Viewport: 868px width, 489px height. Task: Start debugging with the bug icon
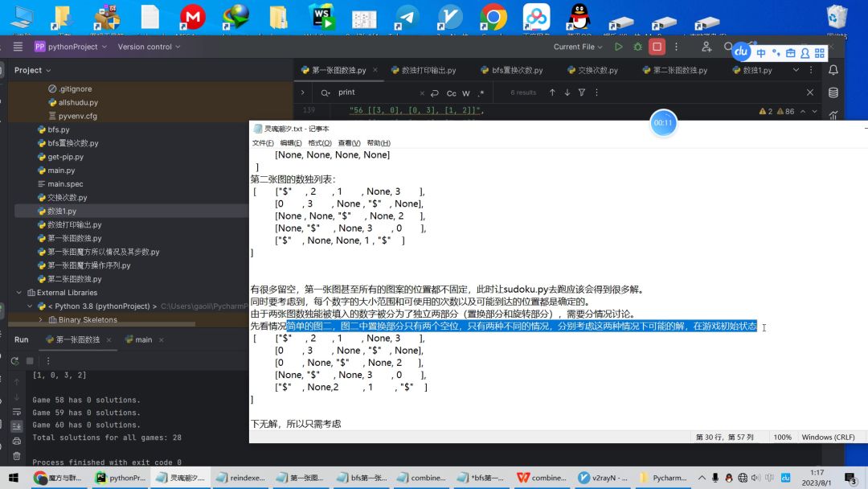[x=637, y=47]
